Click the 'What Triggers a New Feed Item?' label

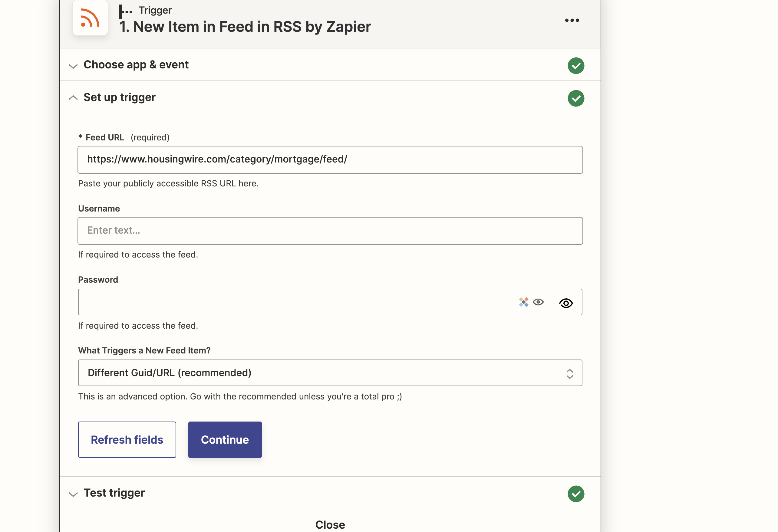(144, 350)
